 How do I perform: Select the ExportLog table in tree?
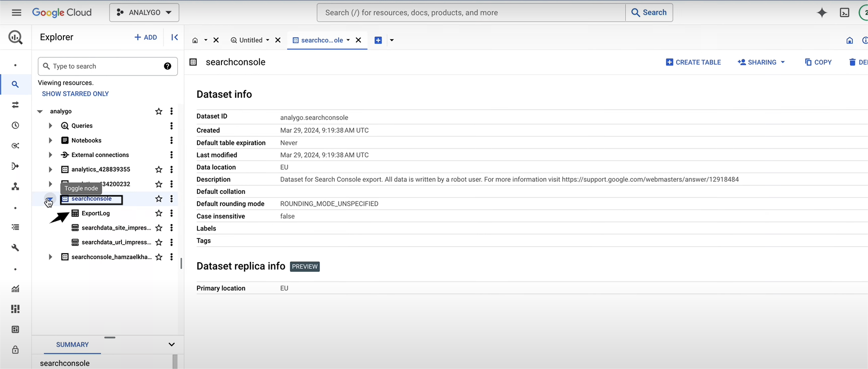coord(96,213)
